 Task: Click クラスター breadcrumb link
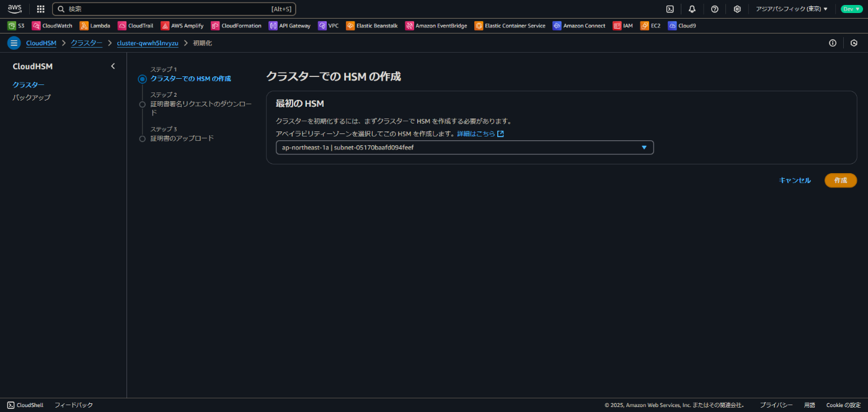(x=87, y=43)
